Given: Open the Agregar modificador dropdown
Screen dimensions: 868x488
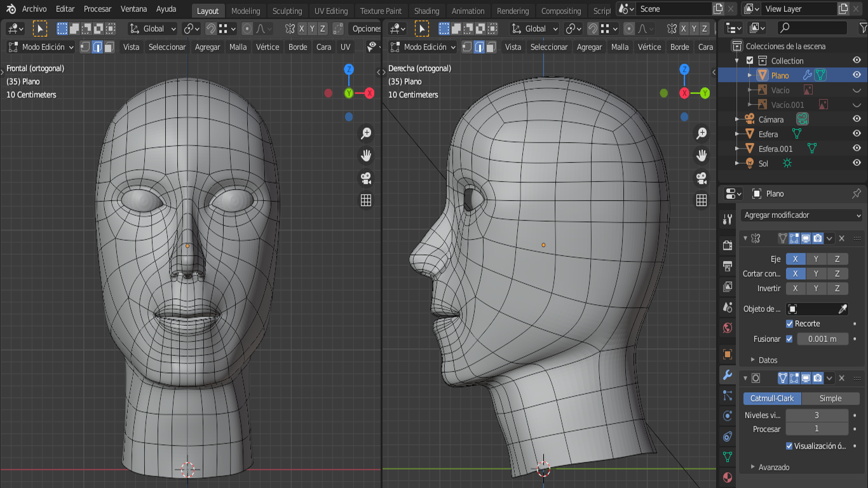Looking at the screenshot, I should pyautogui.click(x=802, y=215).
